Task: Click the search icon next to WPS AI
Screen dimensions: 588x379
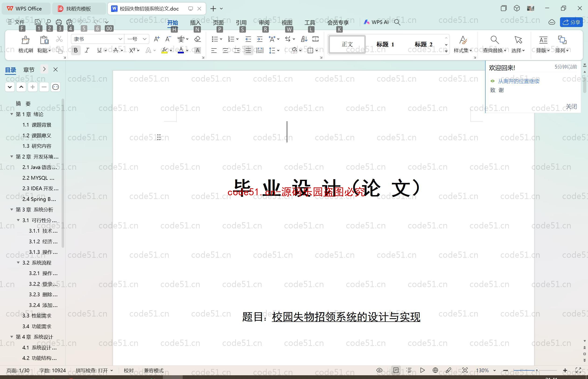Action: click(397, 22)
